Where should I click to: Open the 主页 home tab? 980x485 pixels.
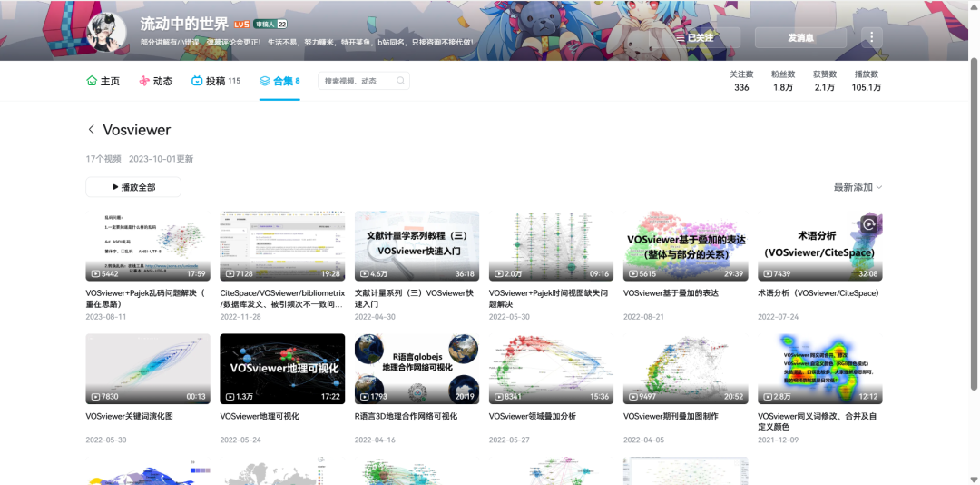coord(103,81)
